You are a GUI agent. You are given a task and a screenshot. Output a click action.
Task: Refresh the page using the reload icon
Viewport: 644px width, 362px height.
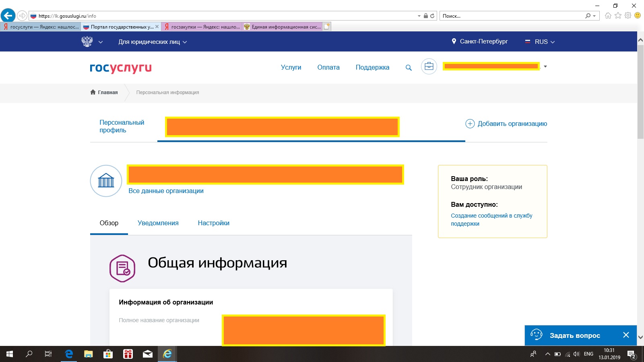click(432, 16)
